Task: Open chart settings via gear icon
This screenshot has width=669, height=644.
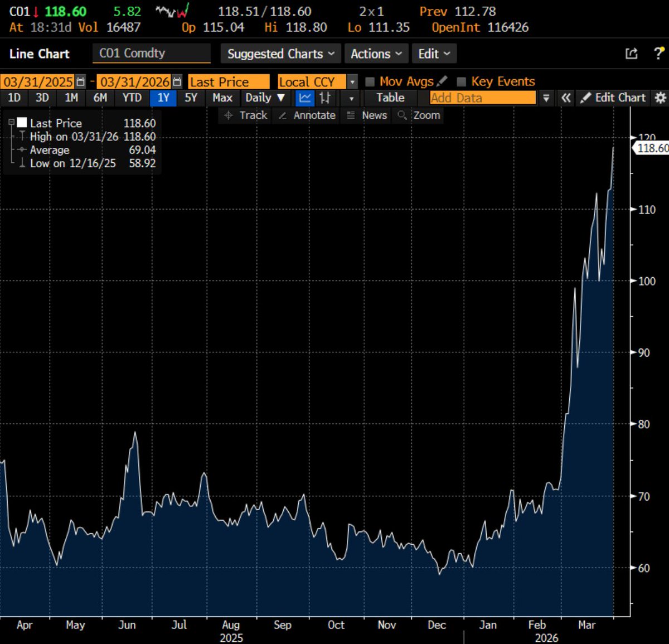Action: pyautogui.click(x=660, y=98)
